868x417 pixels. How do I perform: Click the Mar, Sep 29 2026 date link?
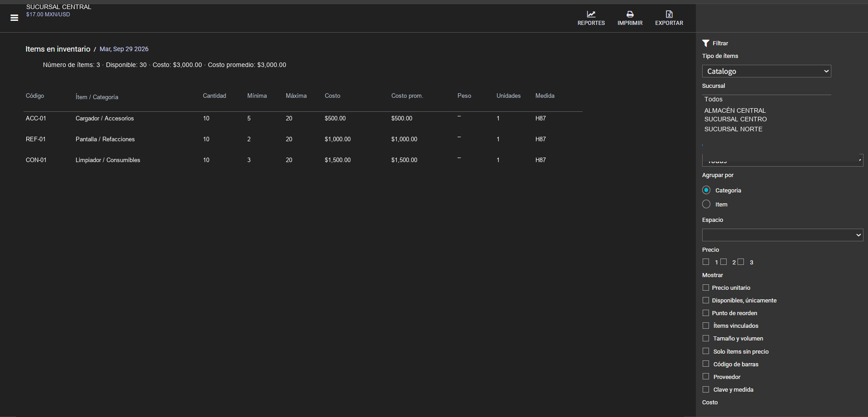[124, 49]
